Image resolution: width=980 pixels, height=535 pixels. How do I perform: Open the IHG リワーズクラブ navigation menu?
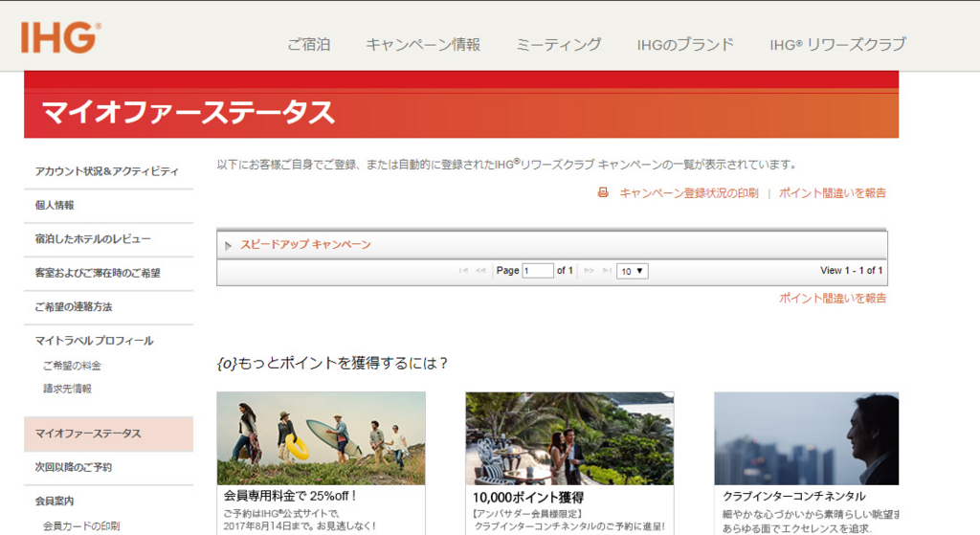(837, 44)
